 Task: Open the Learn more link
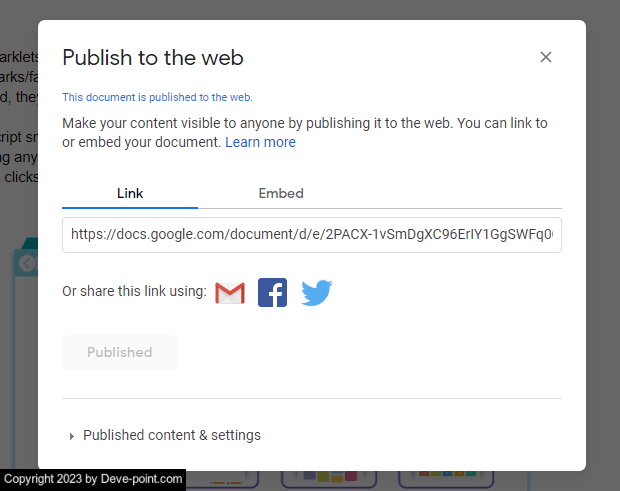(x=260, y=142)
